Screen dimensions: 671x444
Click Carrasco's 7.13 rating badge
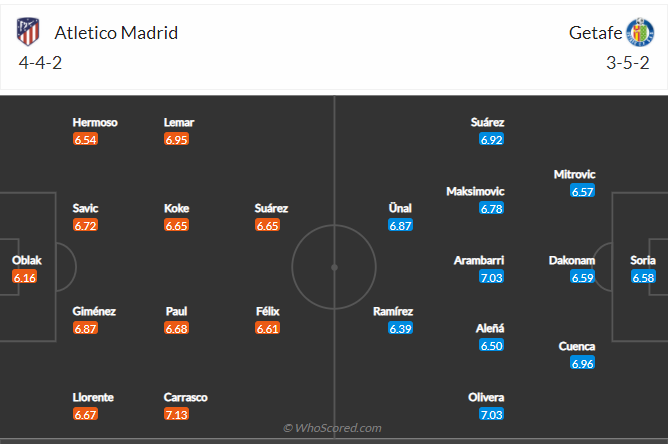click(177, 414)
